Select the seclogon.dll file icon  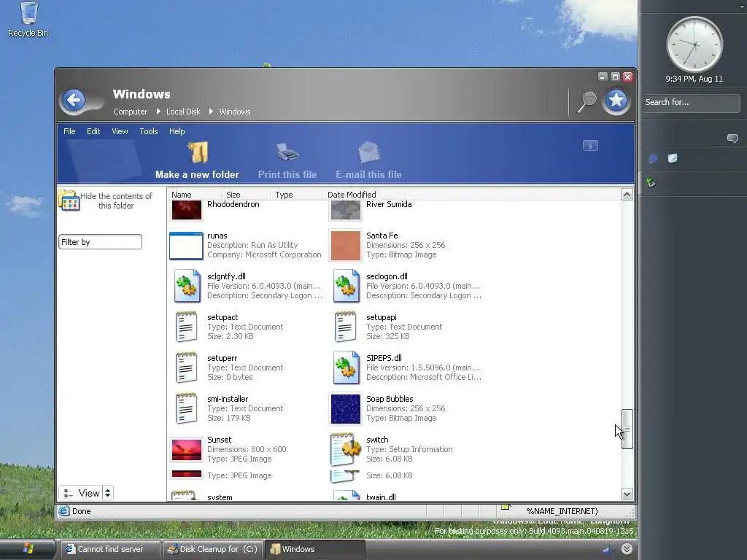click(x=346, y=286)
